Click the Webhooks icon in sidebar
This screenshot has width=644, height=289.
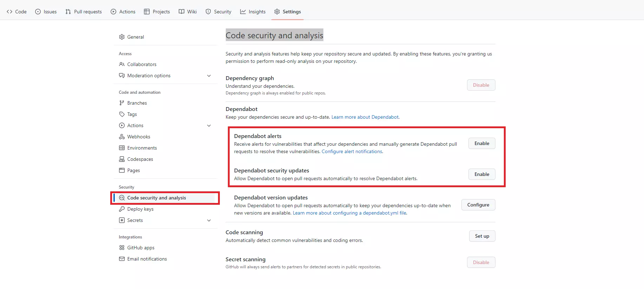(x=122, y=137)
